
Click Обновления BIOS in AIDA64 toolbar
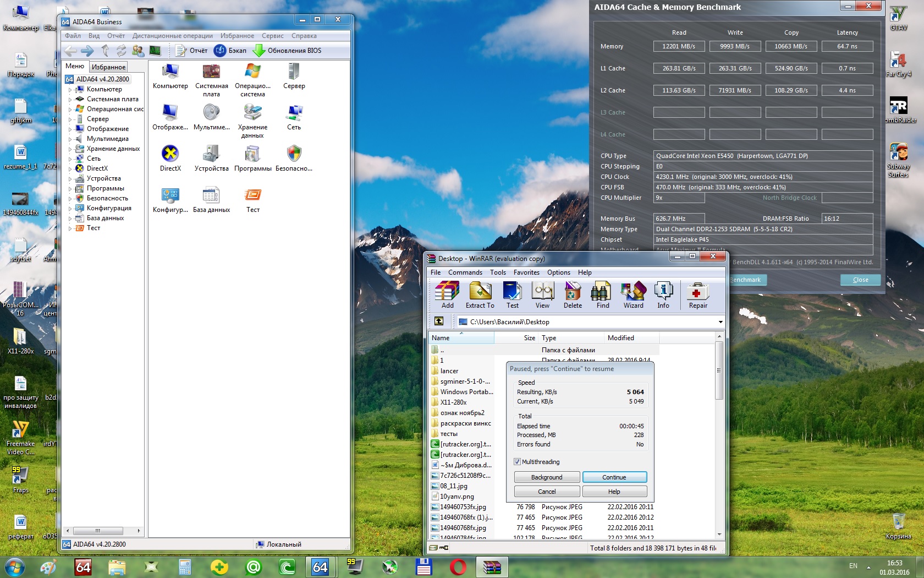pyautogui.click(x=287, y=51)
